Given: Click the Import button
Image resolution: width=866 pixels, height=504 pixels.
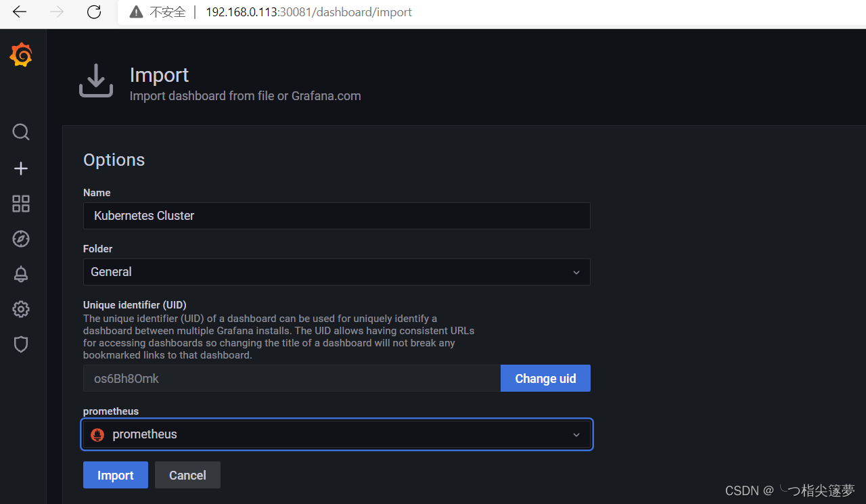Looking at the screenshot, I should tap(116, 475).
